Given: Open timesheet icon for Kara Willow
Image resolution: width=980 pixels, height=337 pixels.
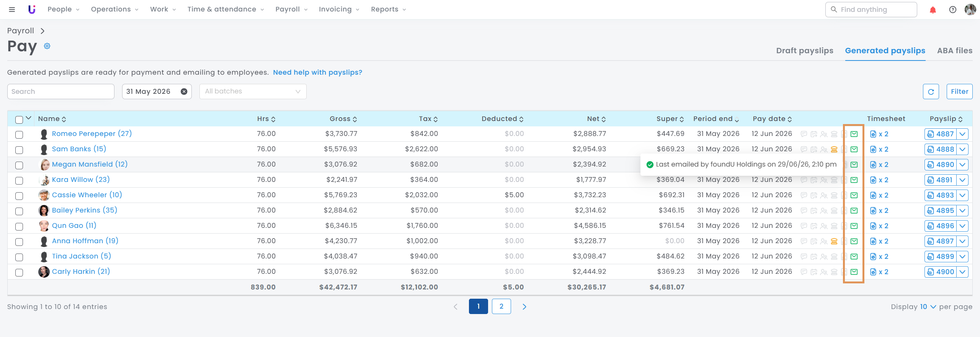Looking at the screenshot, I should click(879, 180).
